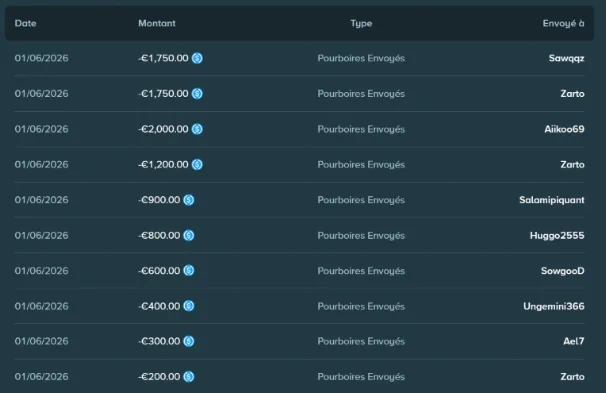This screenshot has height=393, width=606.
Task: Click coin icon next to -€400.00 amount
Action: coord(189,306)
